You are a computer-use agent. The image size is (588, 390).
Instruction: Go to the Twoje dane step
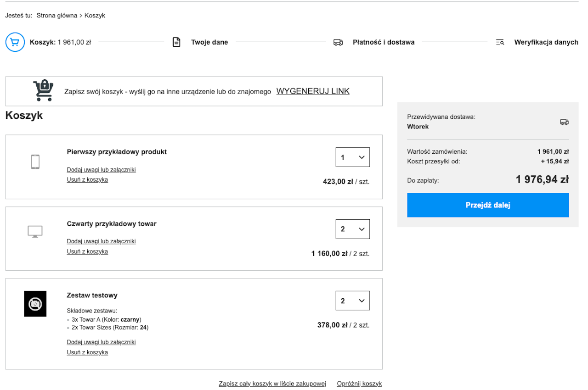(x=209, y=42)
